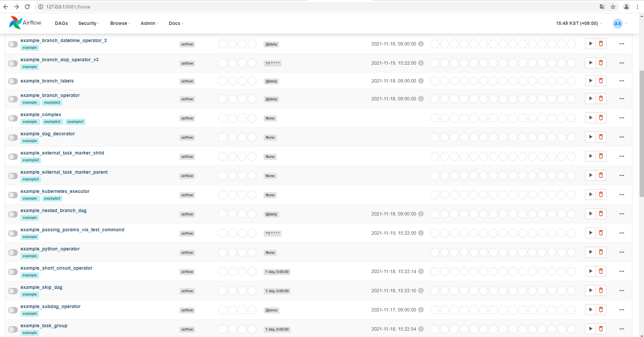Viewport: 644px width, 337px height.
Task: Open more links menu for example_complex
Action: 621,118
